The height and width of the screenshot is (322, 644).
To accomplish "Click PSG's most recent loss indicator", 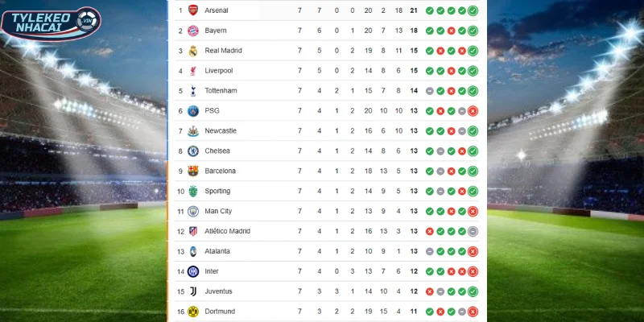I will tap(473, 110).
